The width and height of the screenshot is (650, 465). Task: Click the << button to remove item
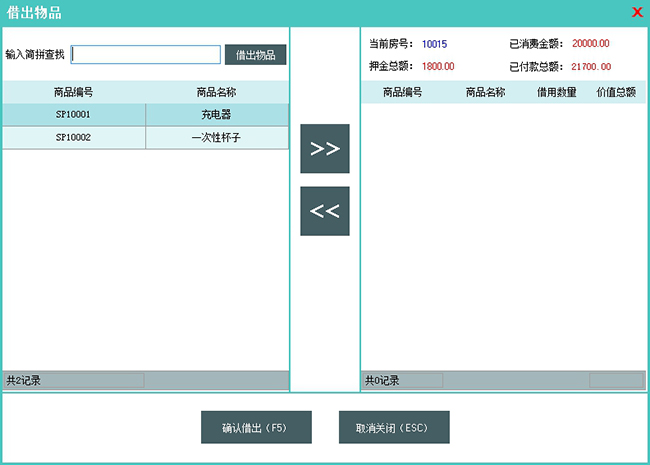click(x=325, y=211)
